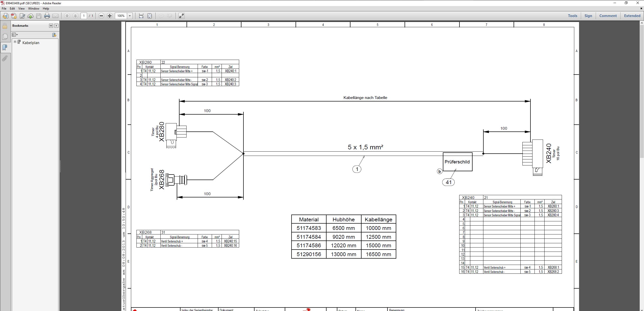The image size is (644, 311).
Task: Open the Help menu
Action: click(x=46, y=8)
